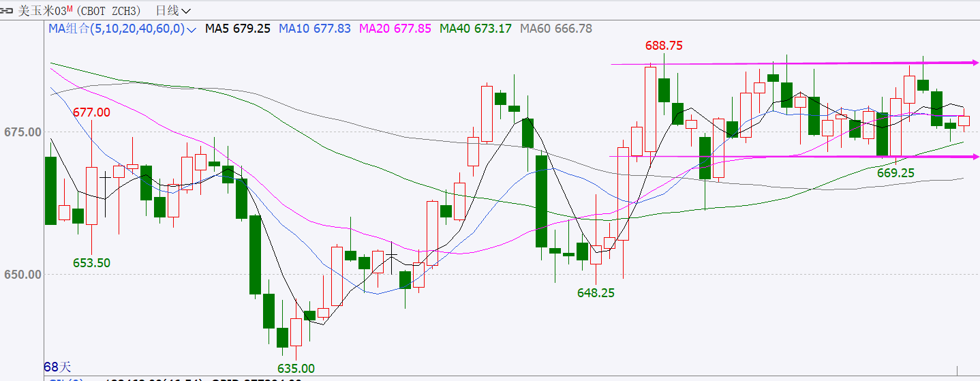Expand the MA组合(5,10,20,40,60,0) indicator dropdown
The height and width of the screenshot is (381, 980).
coord(122,29)
